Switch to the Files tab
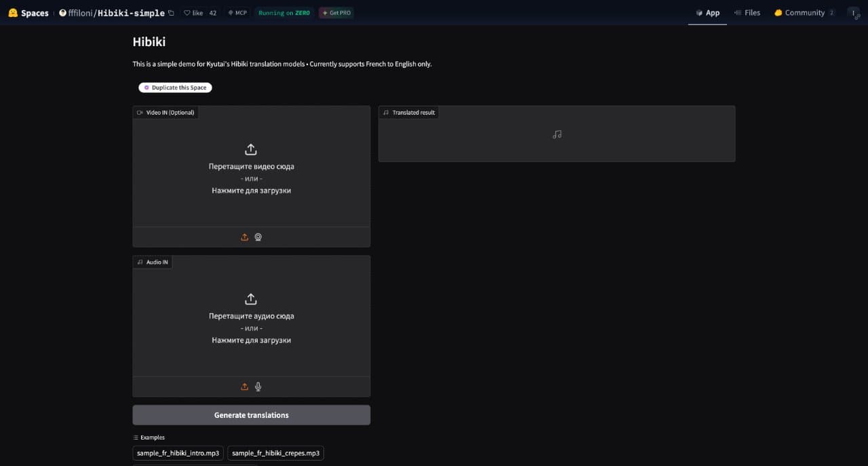The width and height of the screenshot is (868, 466). click(x=747, y=13)
